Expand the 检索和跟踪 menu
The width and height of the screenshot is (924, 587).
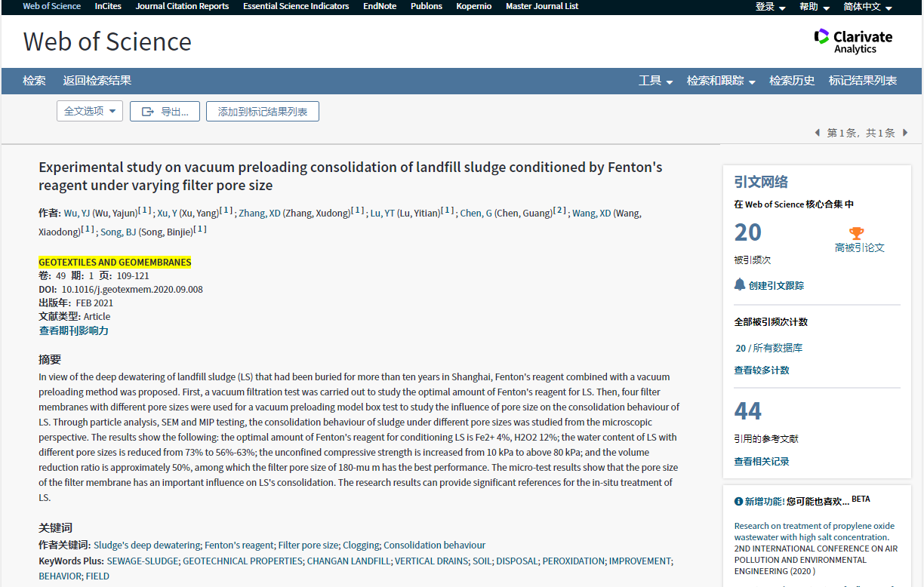[x=720, y=81]
